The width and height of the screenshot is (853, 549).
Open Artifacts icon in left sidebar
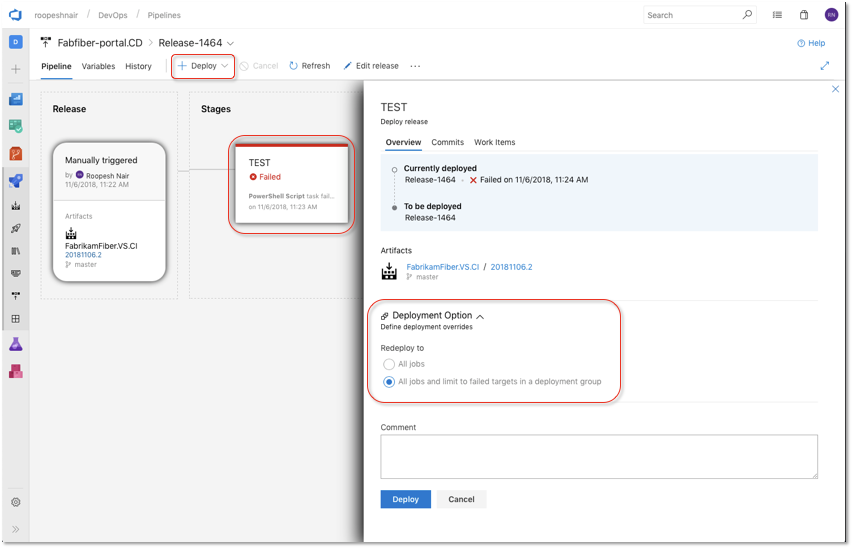(16, 372)
